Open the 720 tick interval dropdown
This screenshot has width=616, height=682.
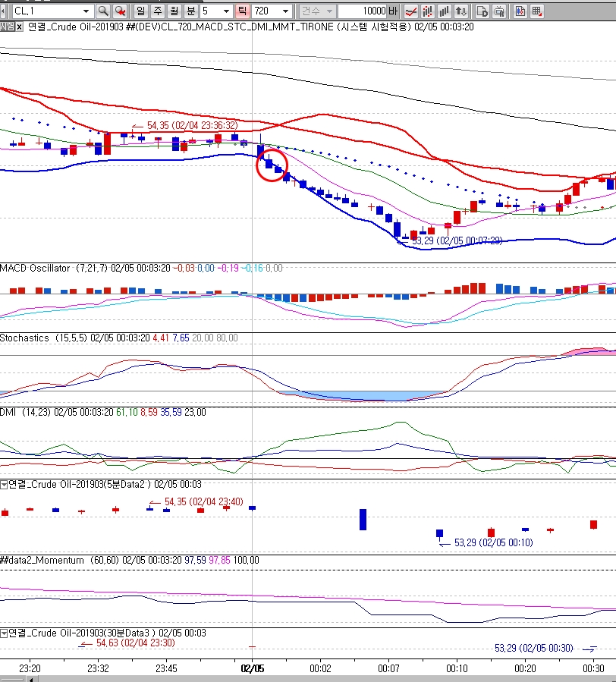(x=285, y=11)
